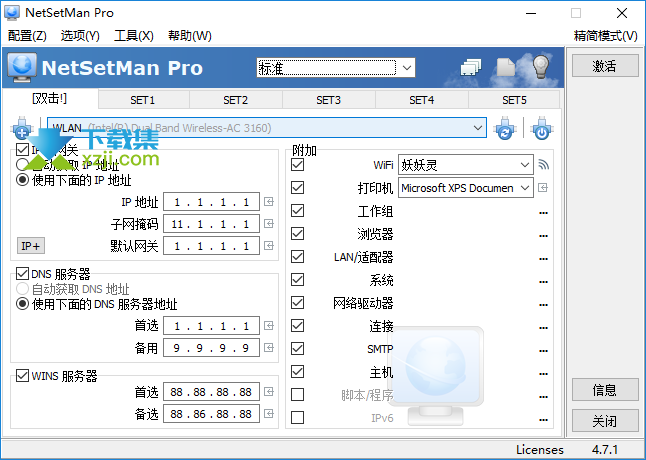Open the 选项(Y) menu
The image size is (646, 460).
tap(80, 36)
